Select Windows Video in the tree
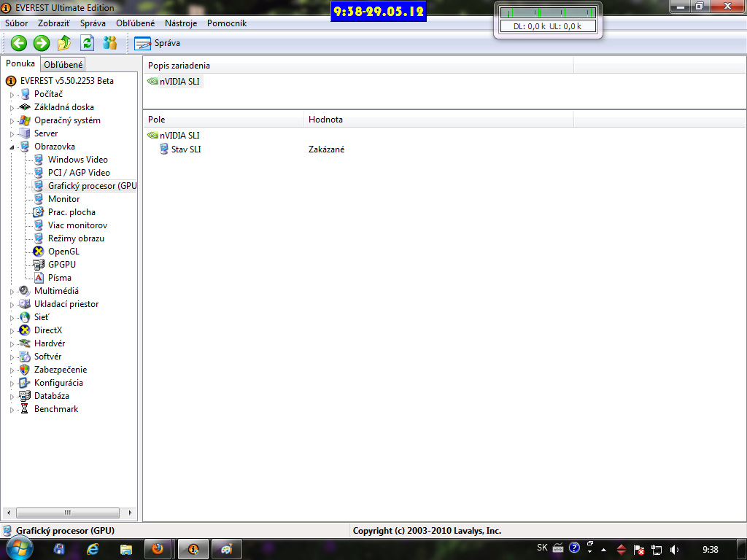Viewport: 747px width, 560px height. 77,160
